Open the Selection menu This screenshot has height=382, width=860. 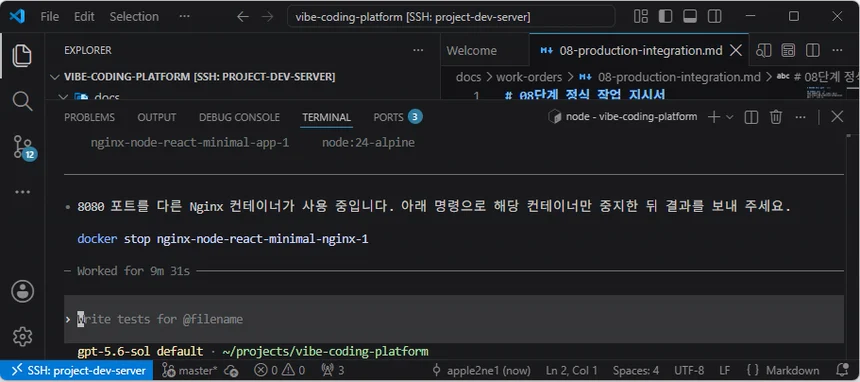pos(134,16)
